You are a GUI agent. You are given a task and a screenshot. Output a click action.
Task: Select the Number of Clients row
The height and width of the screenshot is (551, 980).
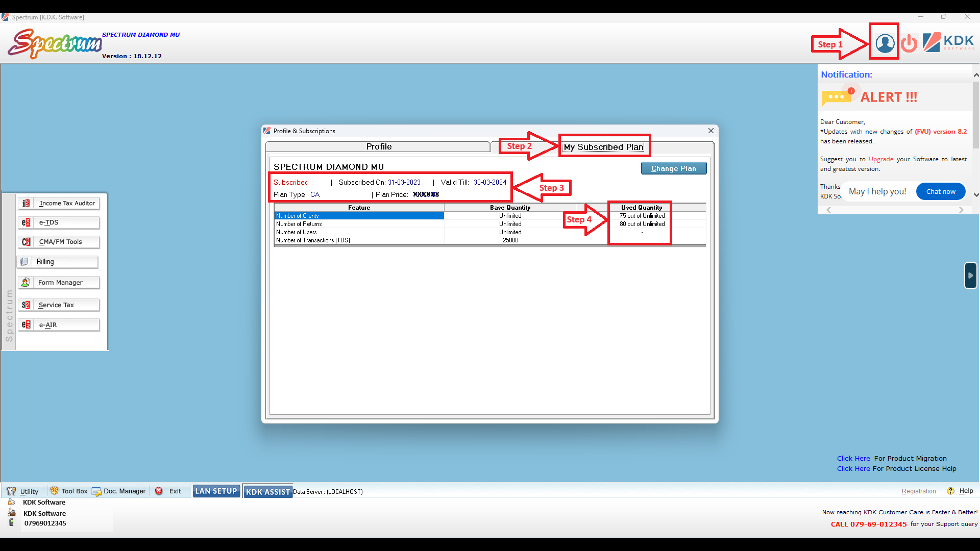point(490,216)
